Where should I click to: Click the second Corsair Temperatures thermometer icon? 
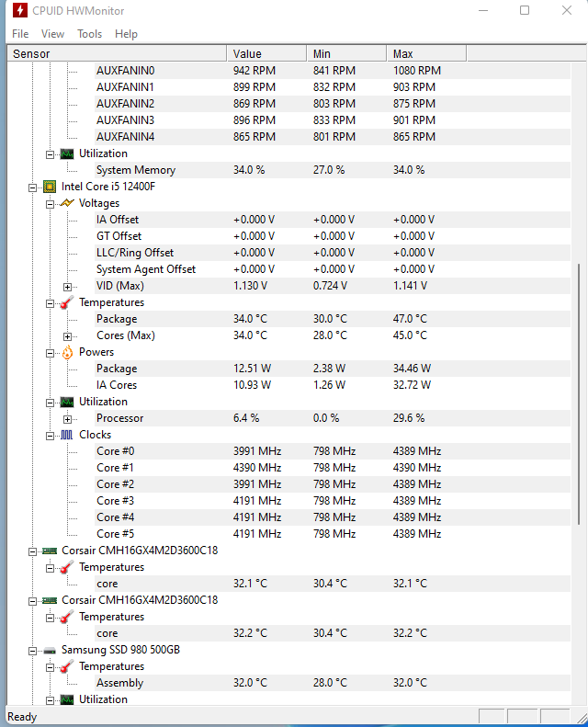coord(67,617)
